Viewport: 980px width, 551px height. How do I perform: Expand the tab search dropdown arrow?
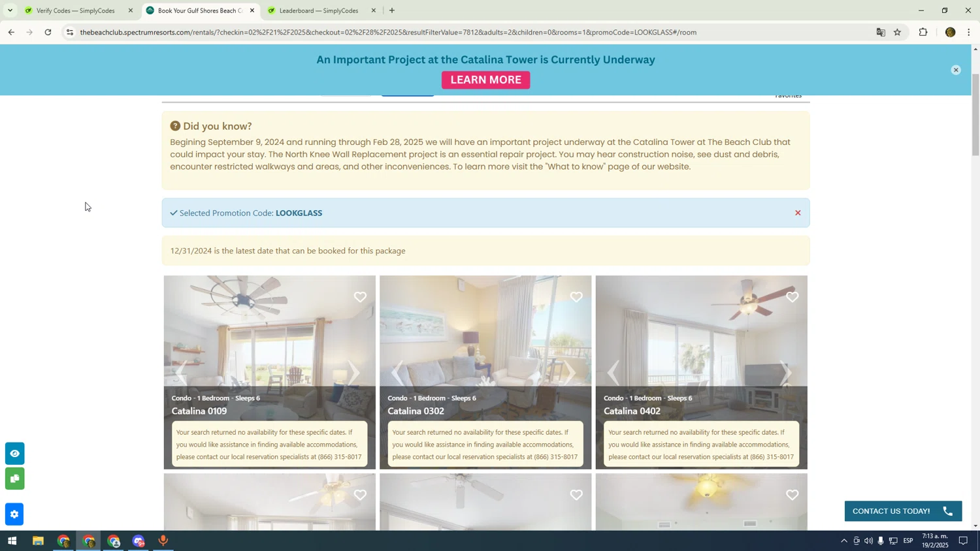pos(10,10)
